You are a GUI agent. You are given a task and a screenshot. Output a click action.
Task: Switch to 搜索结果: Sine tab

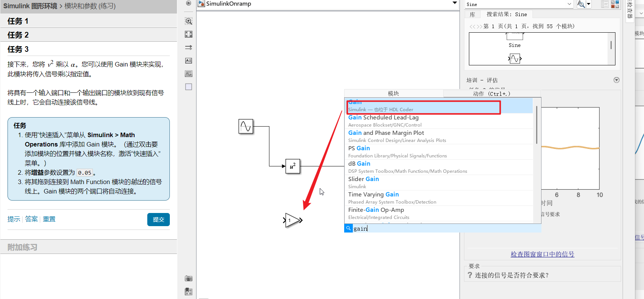(506, 14)
